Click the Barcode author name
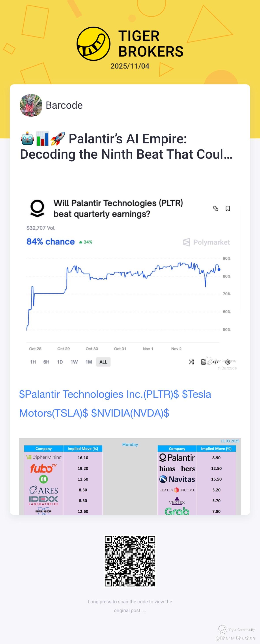 tap(64, 105)
